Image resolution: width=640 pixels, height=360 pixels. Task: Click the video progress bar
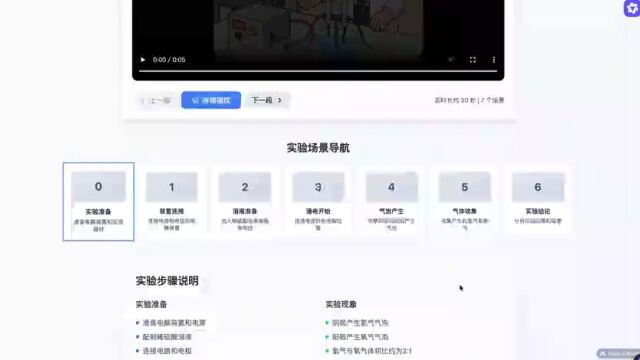click(318, 71)
